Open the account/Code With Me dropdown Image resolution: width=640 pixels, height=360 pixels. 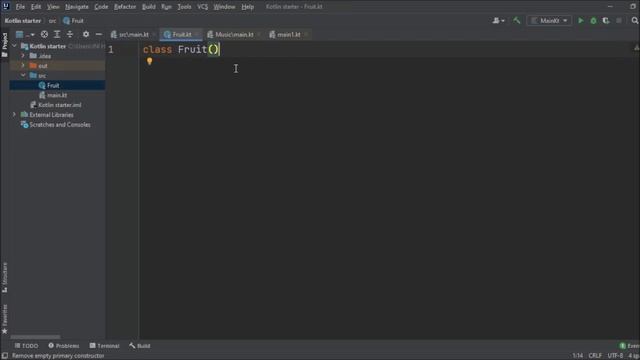tap(498, 20)
